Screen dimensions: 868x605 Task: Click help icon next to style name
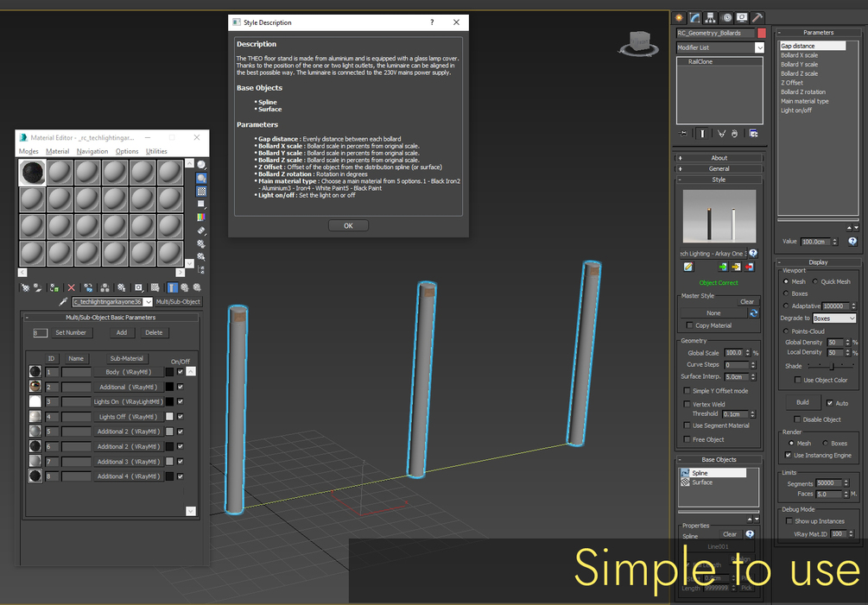pyautogui.click(x=753, y=253)
